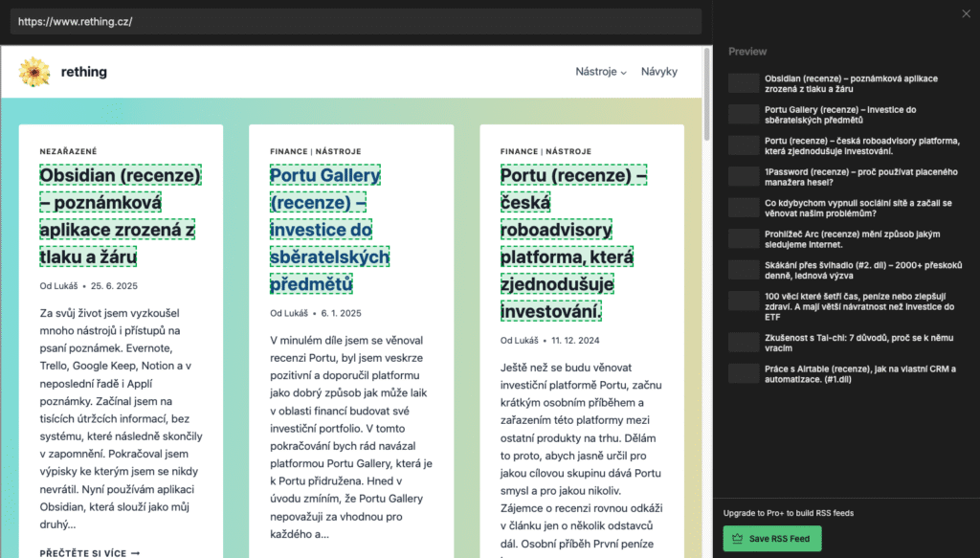Click the Portu article date 11. 12. 2024
Viewport: 980px width, 558px height.
[575, 341]
